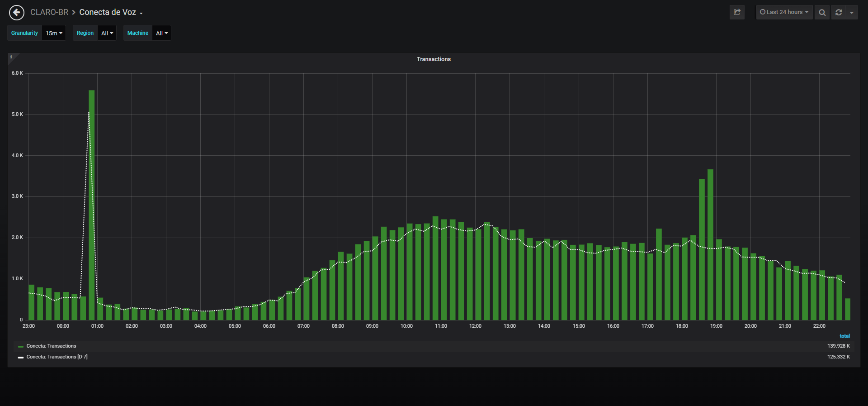
Task: Click the 125.332 K total value
Action: click(839, 357)
